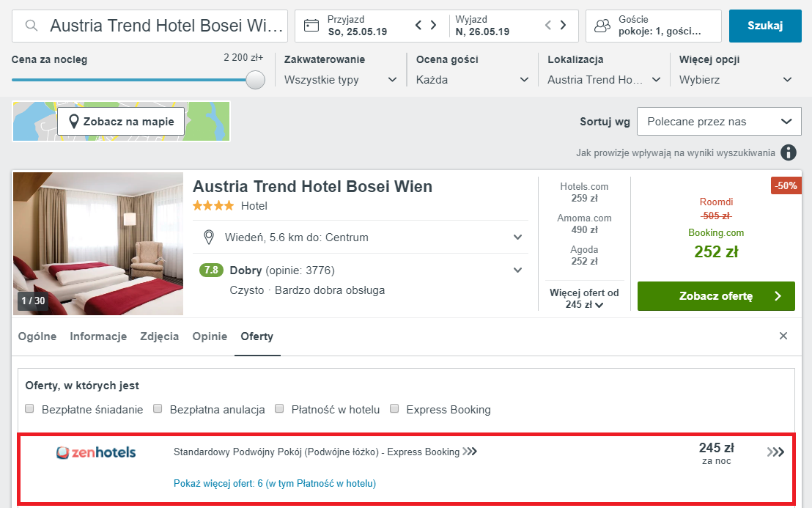Click the guests people icon
The width and height of the screenshot is (812, 508).
click(602, 26)
